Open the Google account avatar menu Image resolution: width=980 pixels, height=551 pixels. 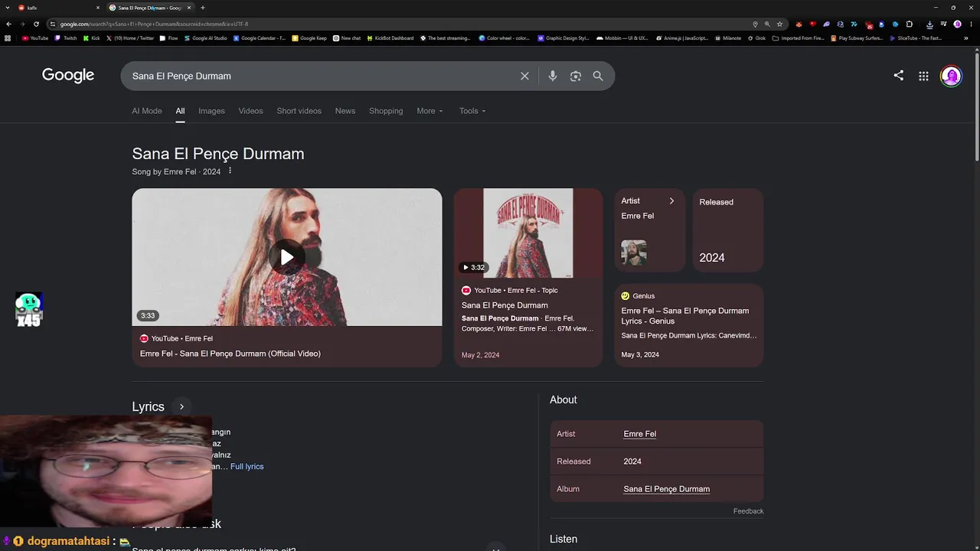tap(951, 76)
